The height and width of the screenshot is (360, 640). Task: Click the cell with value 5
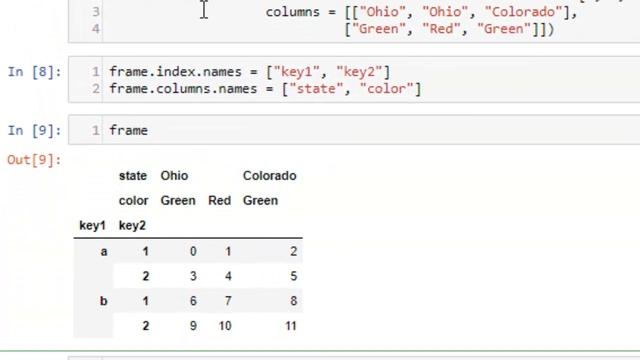pyautogui.click(x=293, y=276)
